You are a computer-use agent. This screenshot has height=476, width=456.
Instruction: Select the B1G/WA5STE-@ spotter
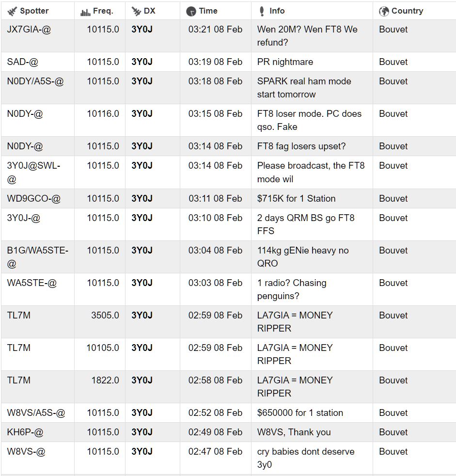click(x=38, y=251)
